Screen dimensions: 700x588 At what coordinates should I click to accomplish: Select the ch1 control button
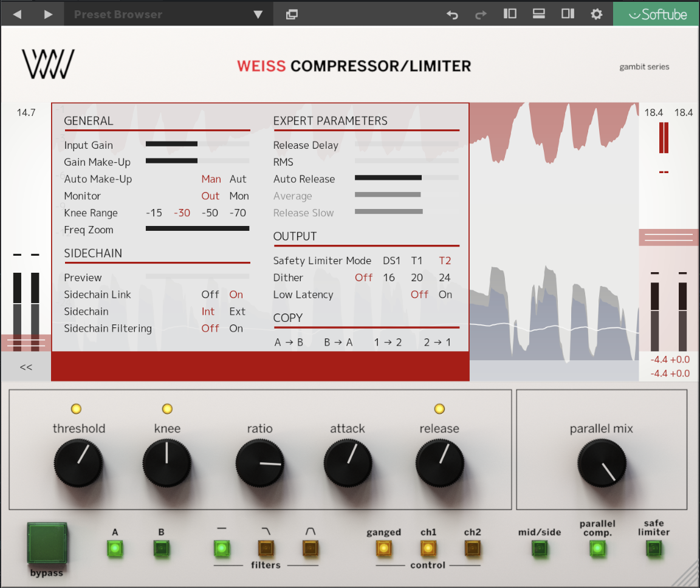coord(428,549)
